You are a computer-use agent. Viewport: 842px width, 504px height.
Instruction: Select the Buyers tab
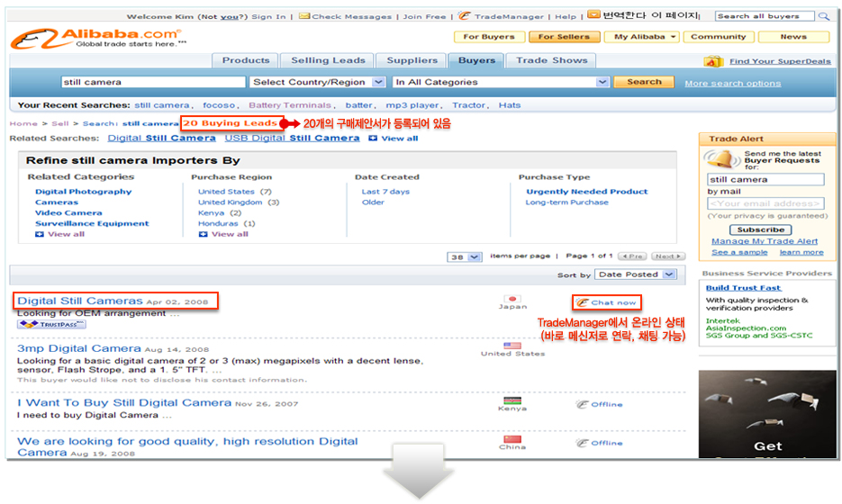coord(476,60)
